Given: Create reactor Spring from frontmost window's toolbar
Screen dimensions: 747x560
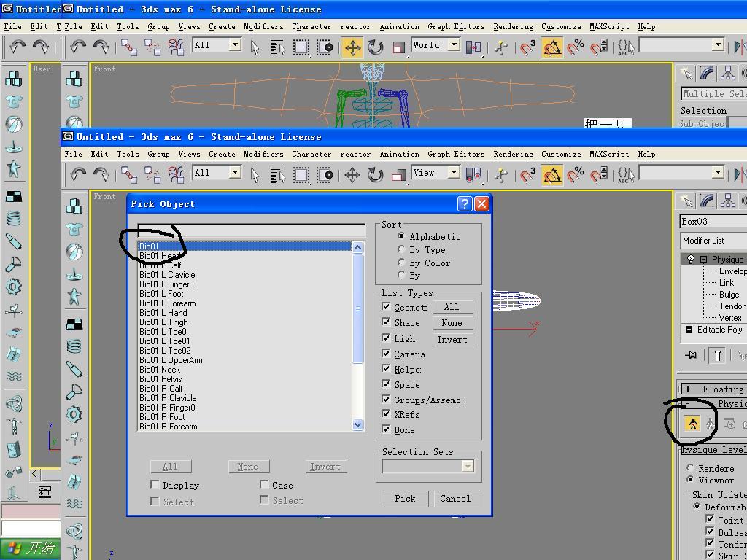Looking at the screenshot, I should (x=74, y=346).
